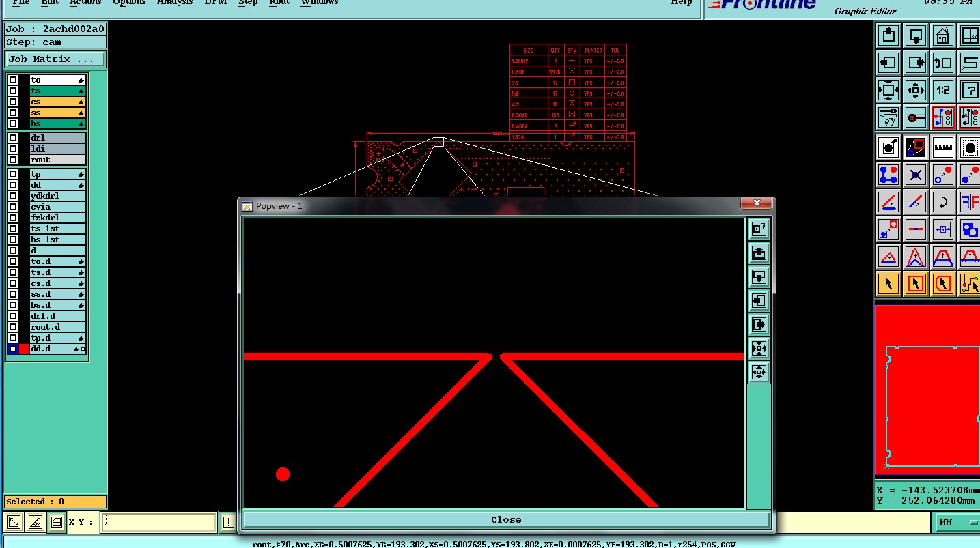Select the plain arrow pointer selection tool
The width and height of the screenshot is (980, 548).
coord(888,283)
